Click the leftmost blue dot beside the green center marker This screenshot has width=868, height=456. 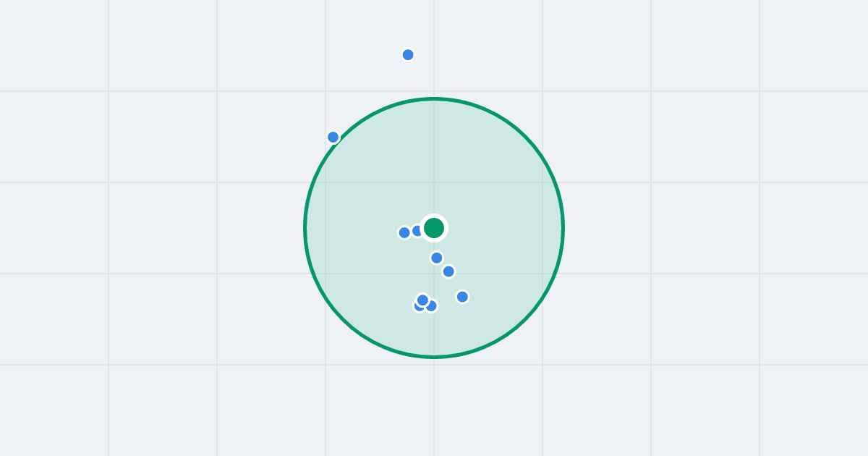click(404, 232)
